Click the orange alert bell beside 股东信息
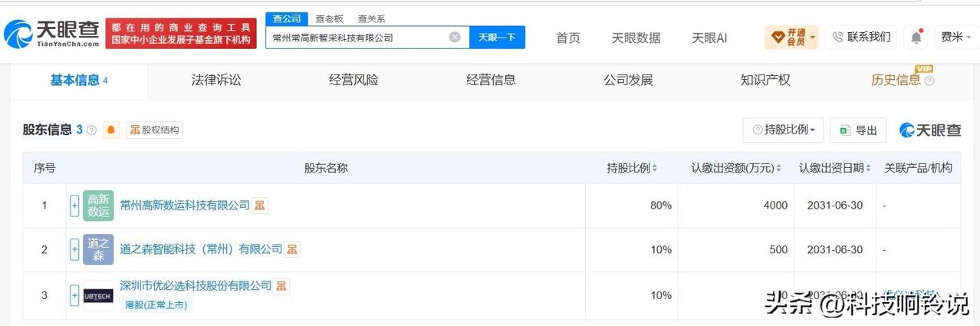The width and height of the screenshot is (980, 326). 112,130
